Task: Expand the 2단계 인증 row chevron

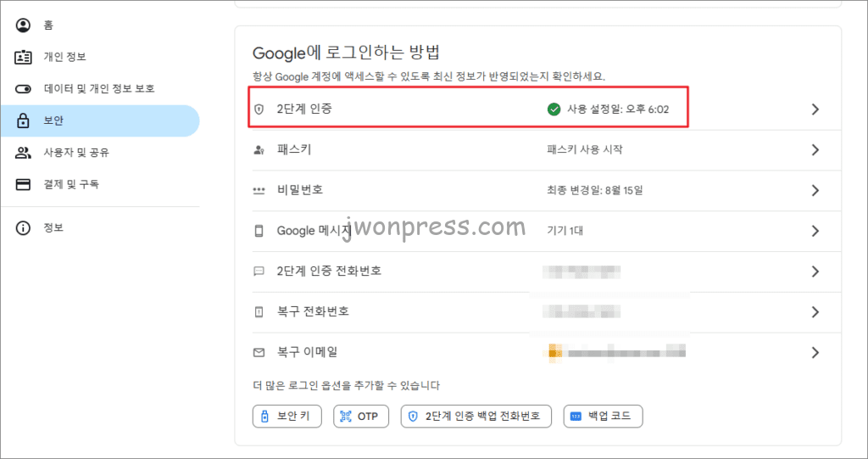Action: (x=815, y=109)
